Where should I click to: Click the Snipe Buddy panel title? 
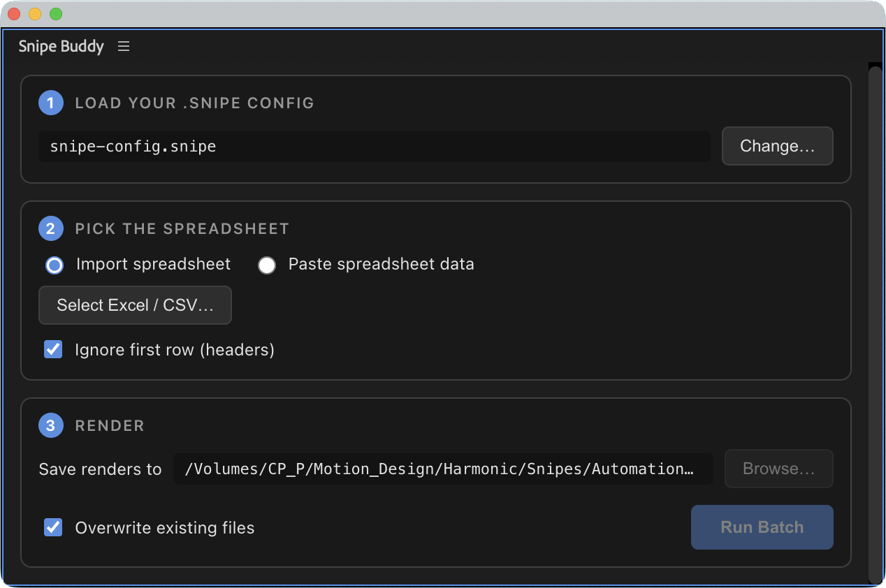click(x=61, y=47)
